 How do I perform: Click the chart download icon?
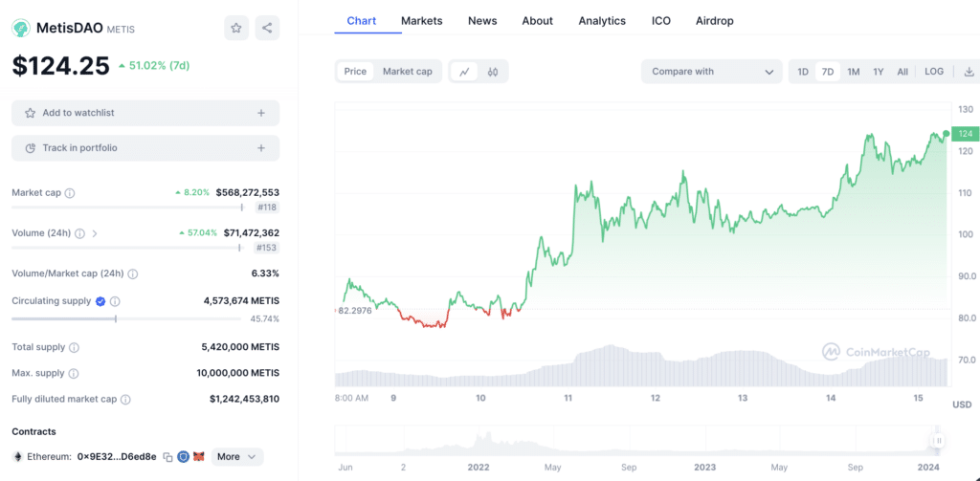point(969,71)
